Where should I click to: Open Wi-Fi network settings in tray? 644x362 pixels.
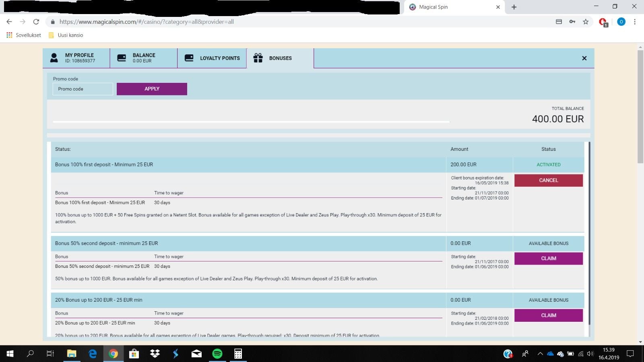[581, 354]
